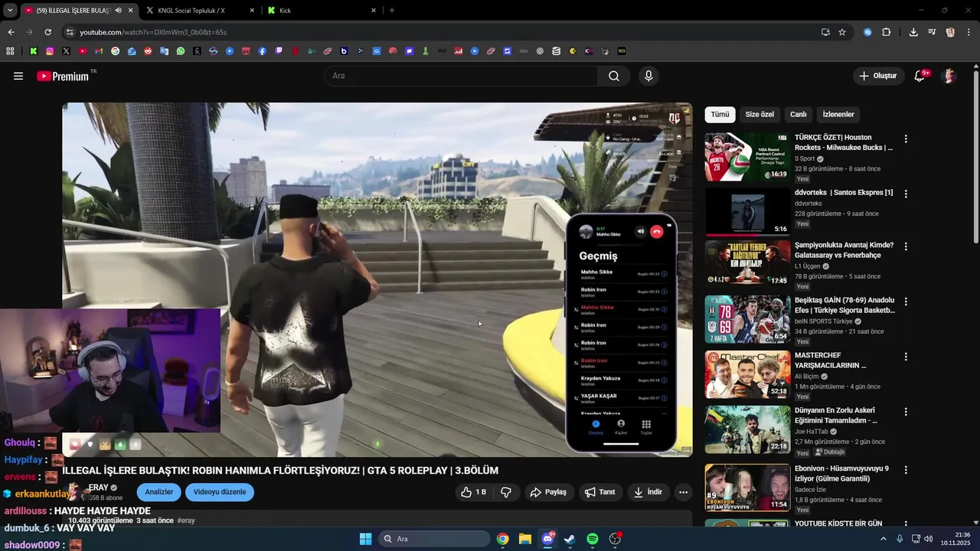Open the Chrome apps grid shortcut
980x551 pixels.
[x=10, y=51]
